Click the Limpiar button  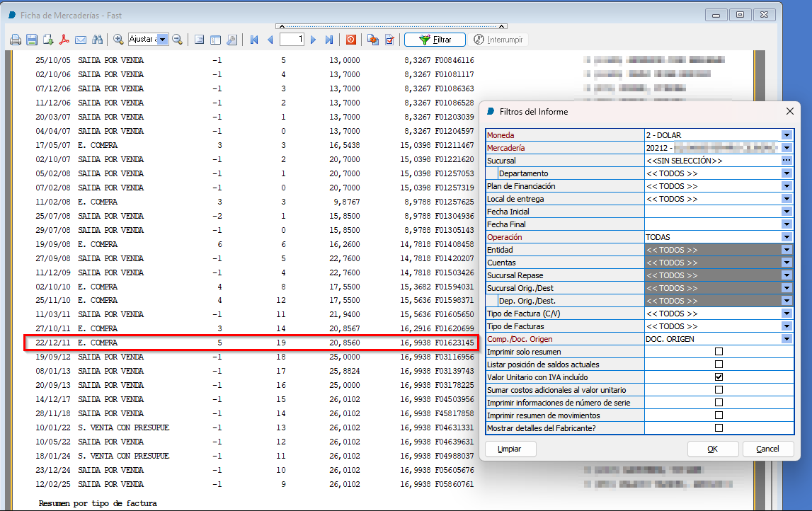pos(510,449)
